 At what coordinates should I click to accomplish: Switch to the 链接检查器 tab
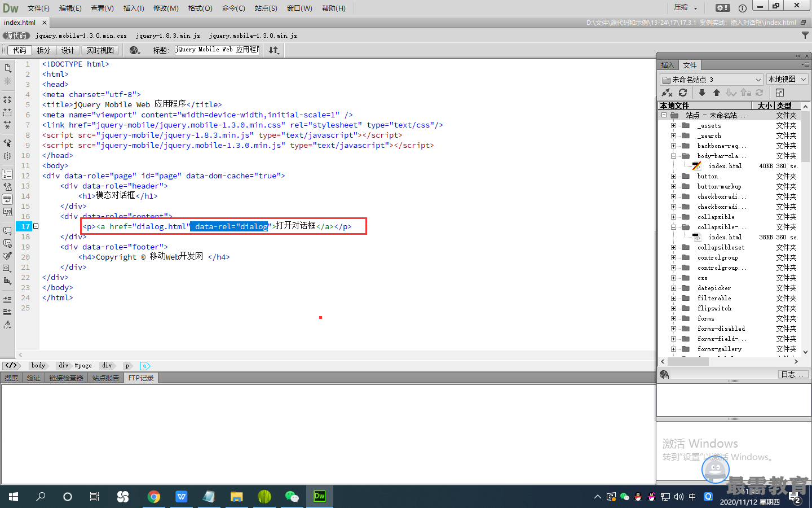[66, 378]
